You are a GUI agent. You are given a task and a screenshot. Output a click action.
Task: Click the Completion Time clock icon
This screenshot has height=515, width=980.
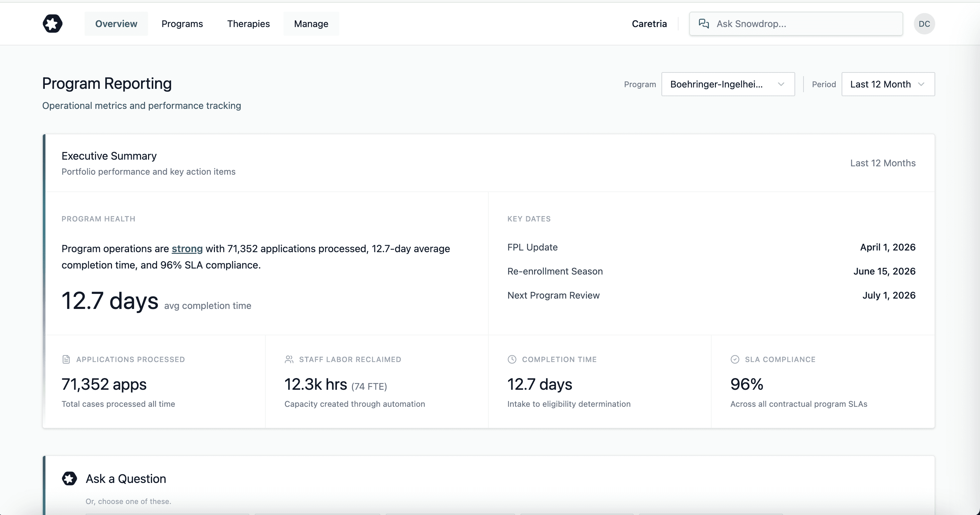click(x=512, y=359)
